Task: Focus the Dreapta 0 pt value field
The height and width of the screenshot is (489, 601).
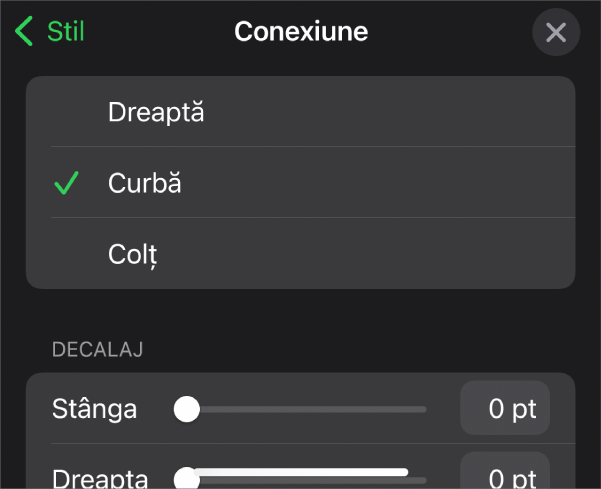Action: pos(505,475)
